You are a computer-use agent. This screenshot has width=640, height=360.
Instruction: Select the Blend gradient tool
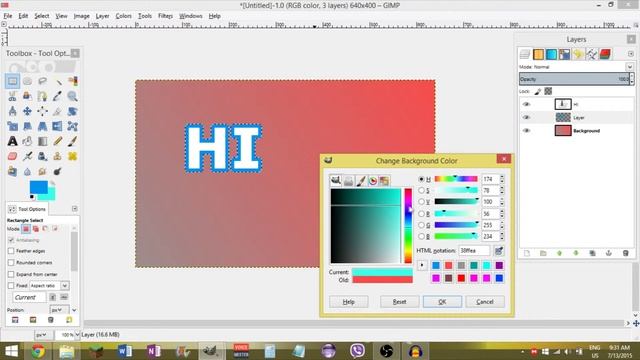point(42,141)
